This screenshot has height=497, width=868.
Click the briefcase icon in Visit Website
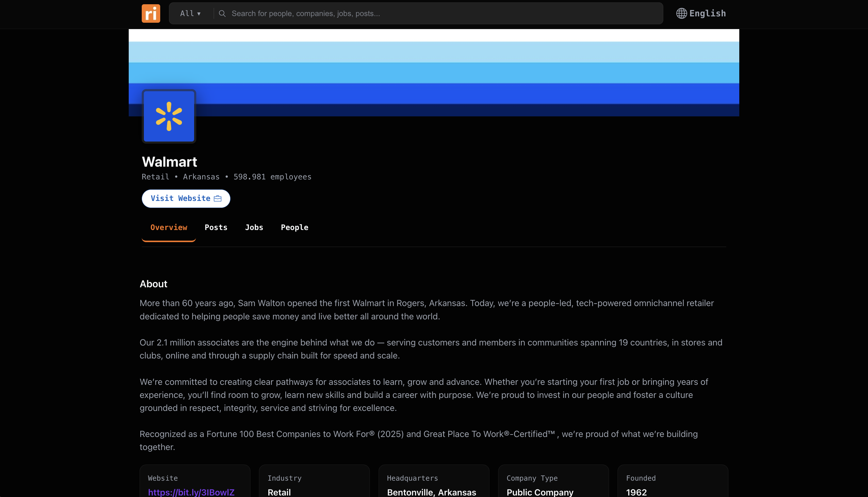click(217, 199)
